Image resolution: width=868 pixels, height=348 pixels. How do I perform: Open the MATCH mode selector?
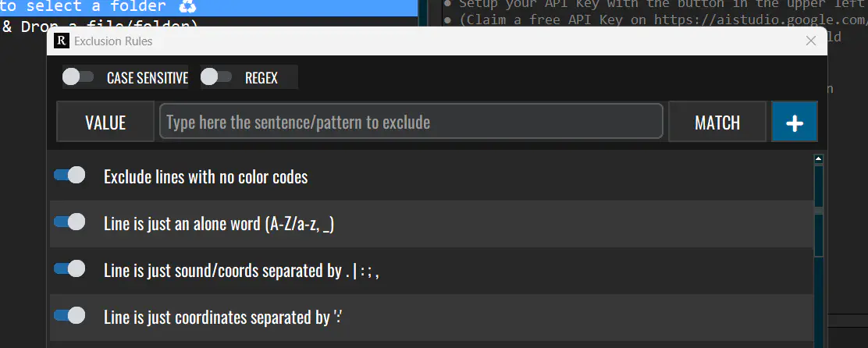tap(717, 123)
